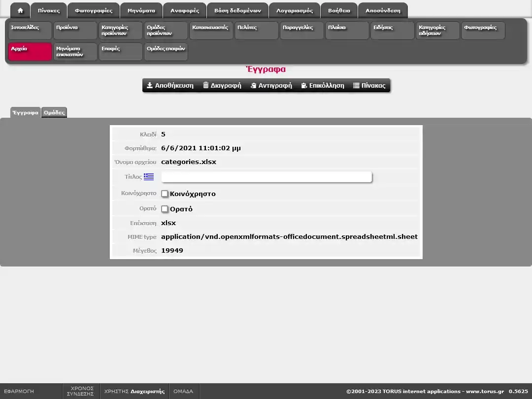The width and height of the screenshot is (532, 399).
Task: Click the Τίτλος text input field
Action: pos(266,177)
